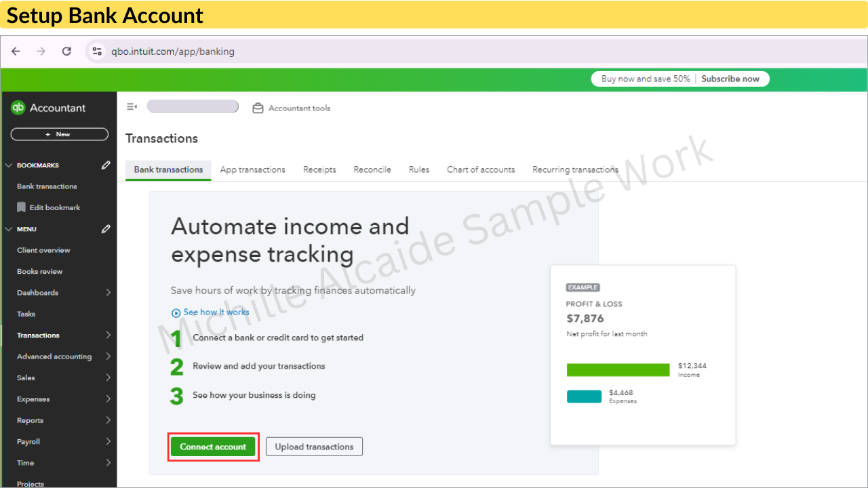This screenshot has height=488, width=868.
Task: Expand the Sales submenu arrow
Action: pyautogui.click(x=108, y=378)
